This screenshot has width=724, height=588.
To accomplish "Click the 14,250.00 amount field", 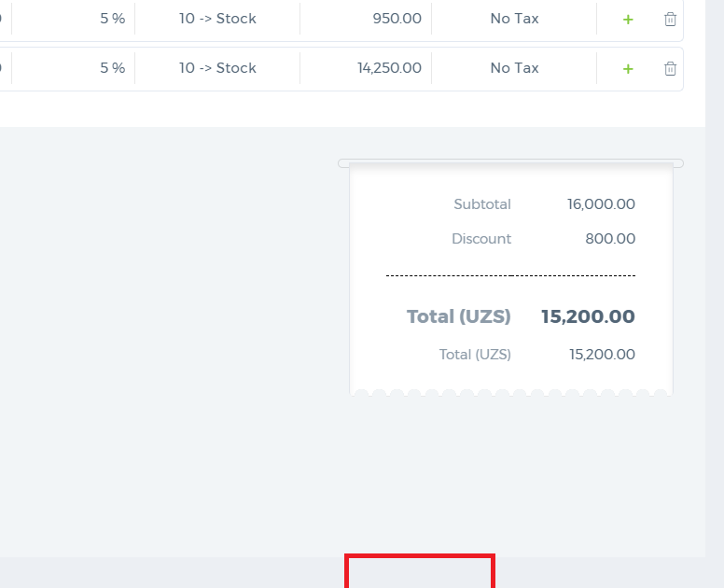I will 366,68.
